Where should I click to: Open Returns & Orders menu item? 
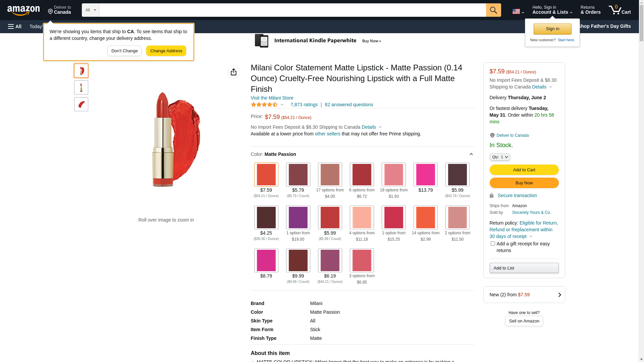pos(590,10)
